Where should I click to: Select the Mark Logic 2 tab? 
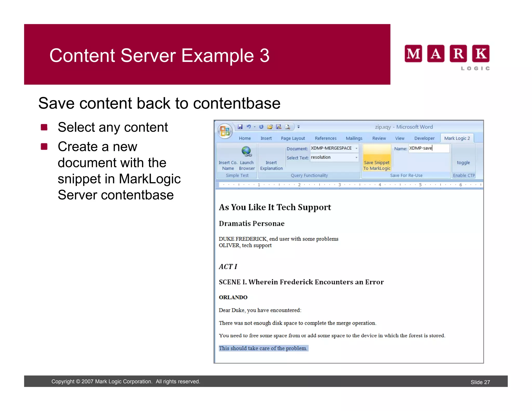coord(457,138)
